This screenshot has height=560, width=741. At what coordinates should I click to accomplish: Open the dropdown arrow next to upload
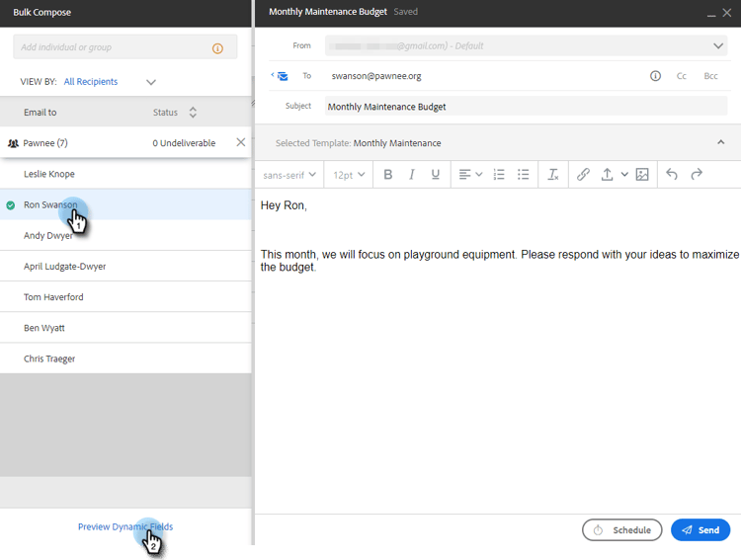(x=624, y=175)
